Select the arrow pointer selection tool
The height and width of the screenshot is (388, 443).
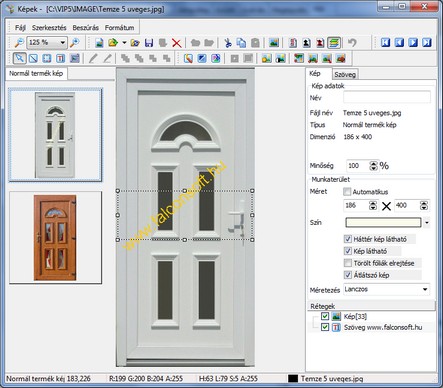tap(19, 58)
